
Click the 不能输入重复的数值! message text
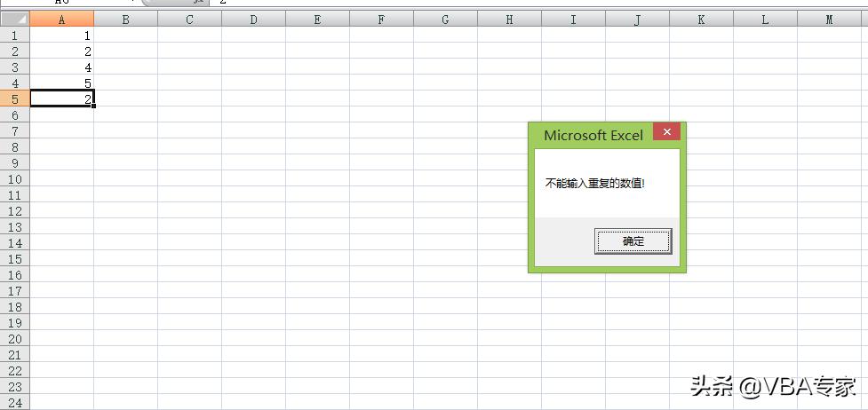click(x=595, y=183)
